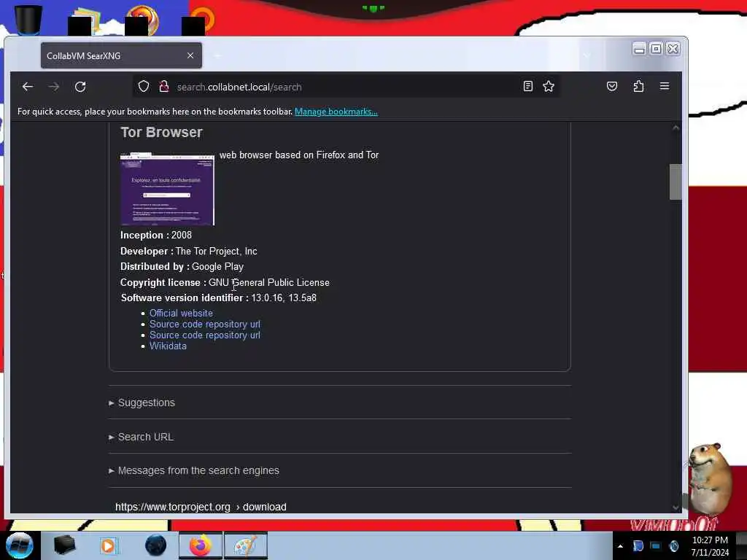Click the Distributed by Google Play text

click(x=182, y=267)
